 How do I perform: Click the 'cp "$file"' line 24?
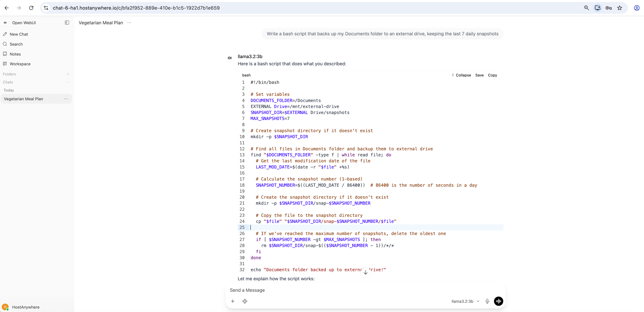326,221
